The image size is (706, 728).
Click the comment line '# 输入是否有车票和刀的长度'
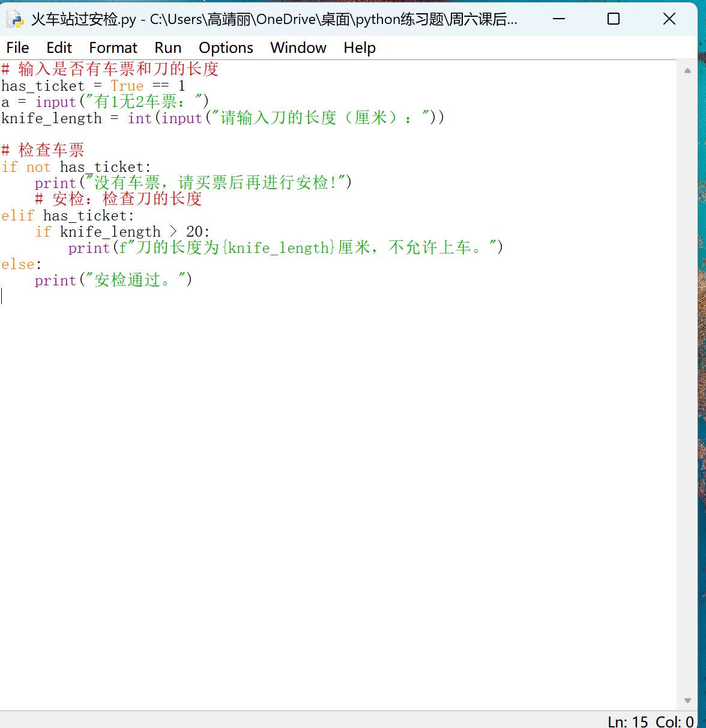pyautogui.click(x=110, y=69)
